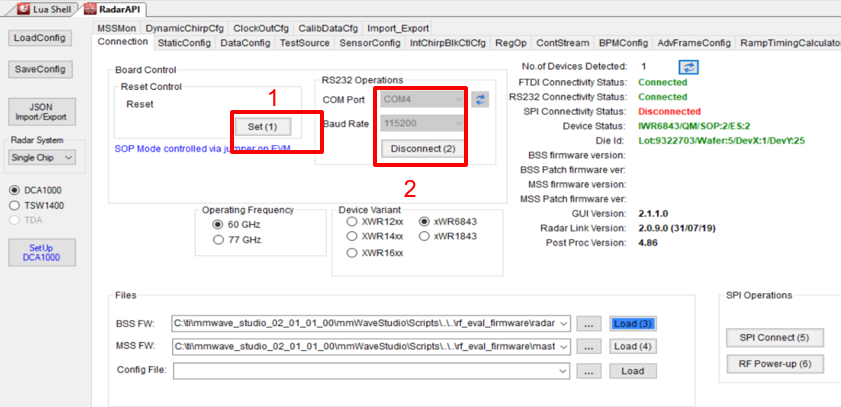
Task: Open the BPMConfig tab
Action: pyautogui.click(x=623, y=43)
